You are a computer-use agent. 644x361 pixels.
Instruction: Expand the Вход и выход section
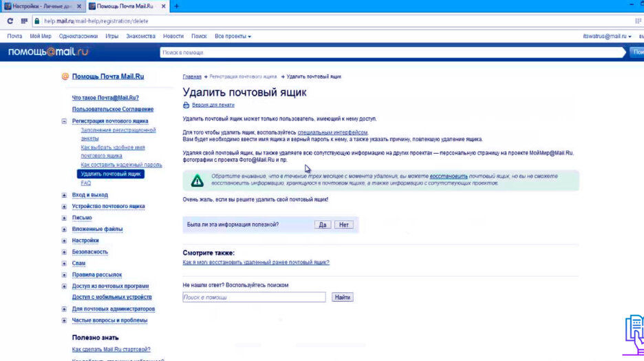point(65,195)
